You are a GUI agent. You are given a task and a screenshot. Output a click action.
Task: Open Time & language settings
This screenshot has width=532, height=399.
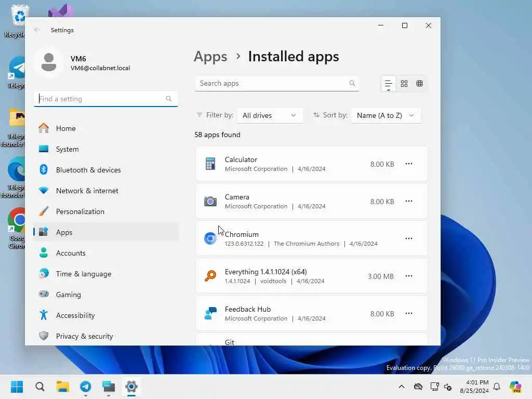[106, 274]
